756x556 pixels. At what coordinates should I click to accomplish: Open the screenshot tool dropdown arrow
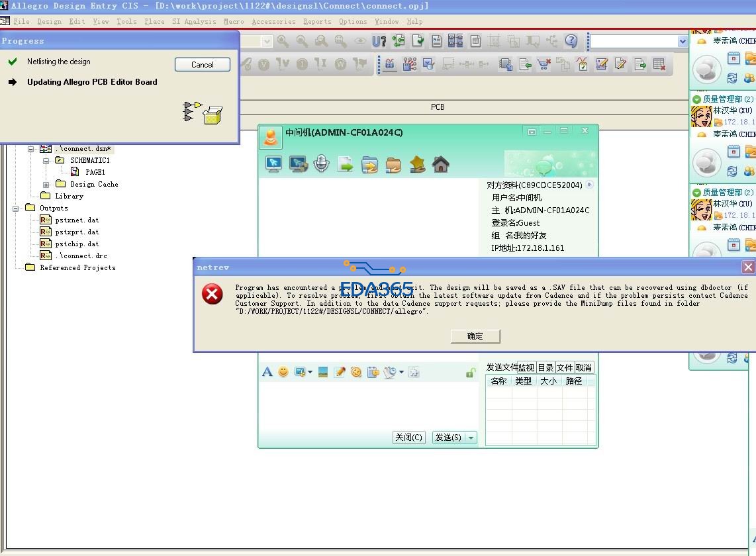click(x=310, y=372)
